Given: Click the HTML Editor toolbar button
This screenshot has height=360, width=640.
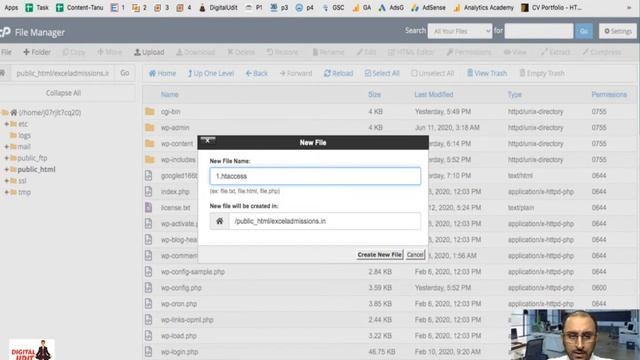Looking at the screenshot, I should tap(411, 52).
